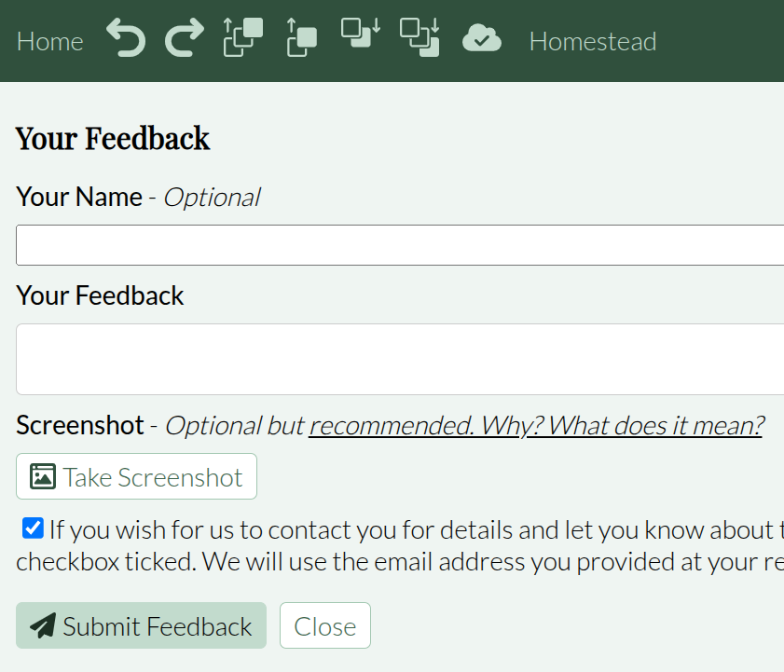Open the Home menu item

(x=50, y=42)
